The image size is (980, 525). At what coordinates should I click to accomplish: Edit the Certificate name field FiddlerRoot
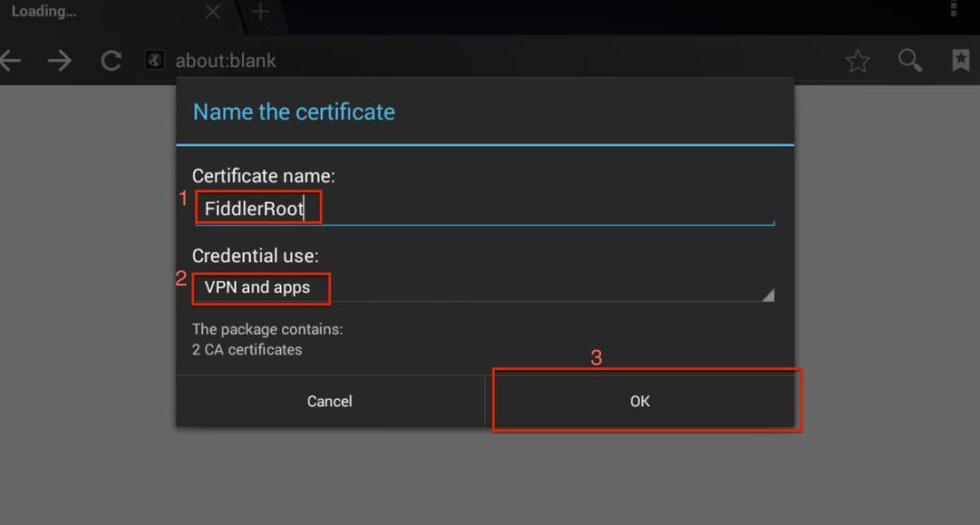click(x=485, y=208)
